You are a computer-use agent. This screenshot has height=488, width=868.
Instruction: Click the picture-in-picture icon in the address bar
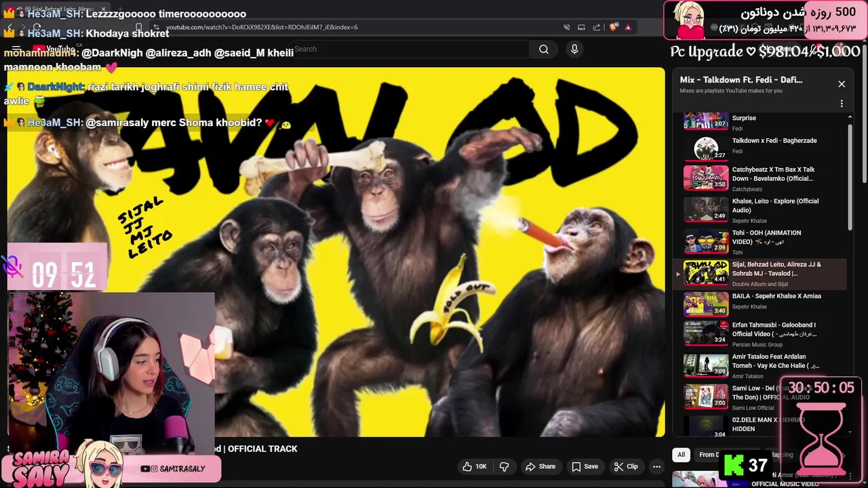[x=581, y=27]
